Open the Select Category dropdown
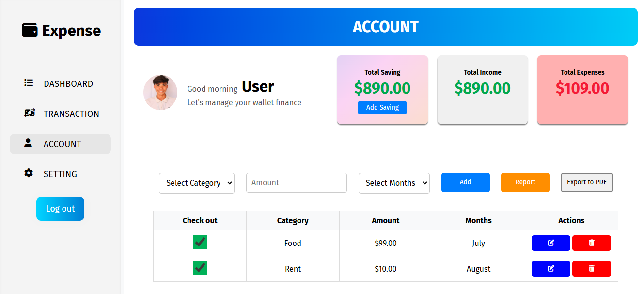This screenshot has height=294, width=644. coord(196,183)
